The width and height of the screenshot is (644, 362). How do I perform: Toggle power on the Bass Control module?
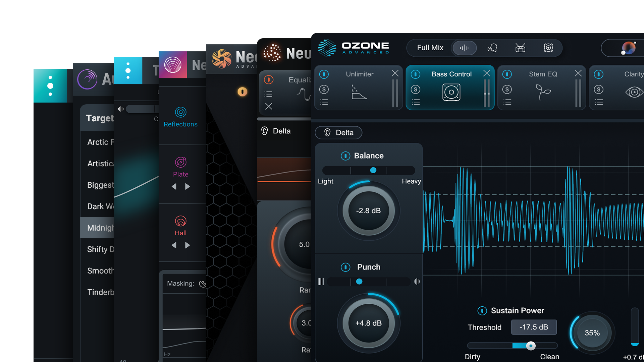tap(416, 74)
